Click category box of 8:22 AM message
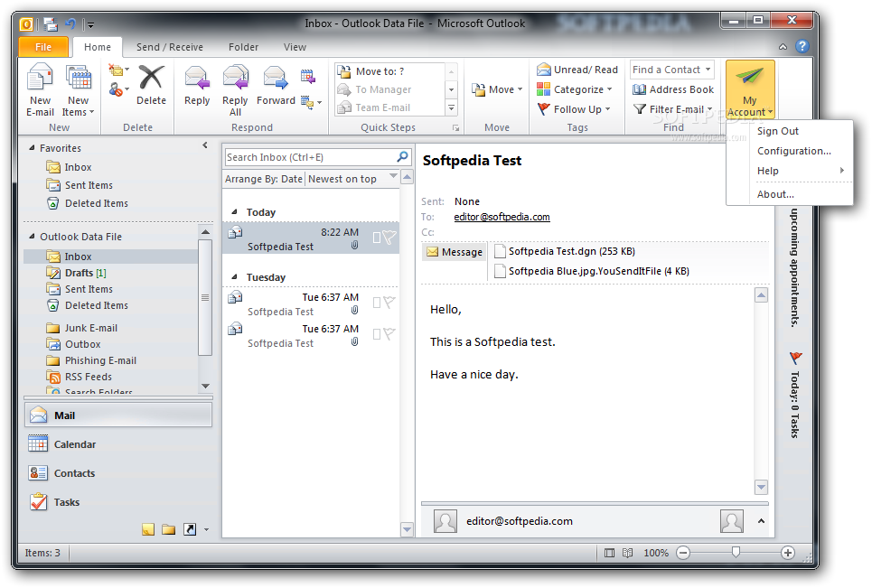 coord(377,238)
